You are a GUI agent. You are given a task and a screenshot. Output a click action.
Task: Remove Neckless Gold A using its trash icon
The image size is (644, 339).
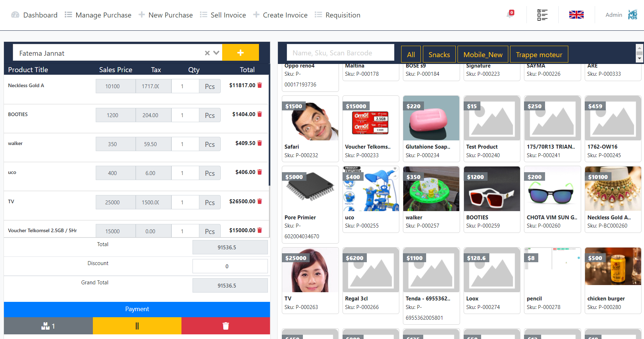point(259,85)
